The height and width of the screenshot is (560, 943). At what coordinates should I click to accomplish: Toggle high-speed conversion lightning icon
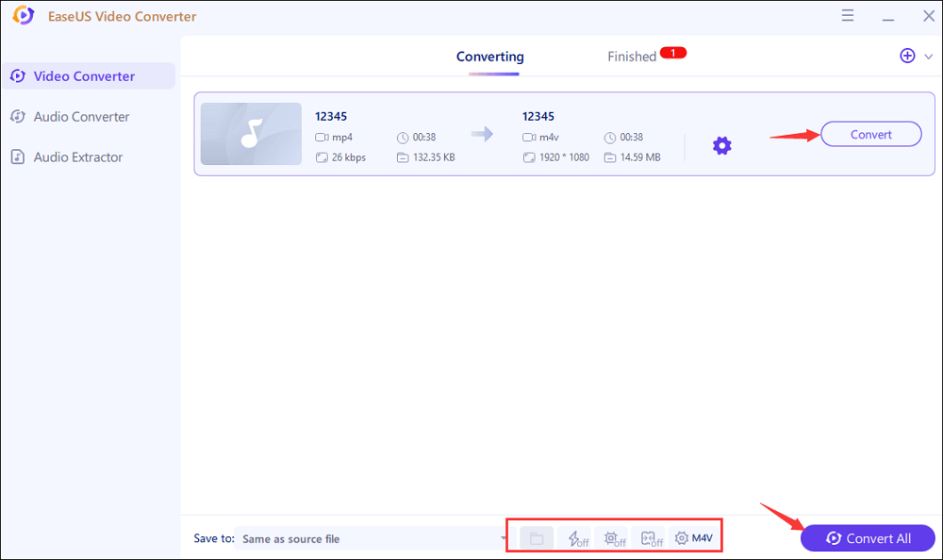tap(575, 538)
